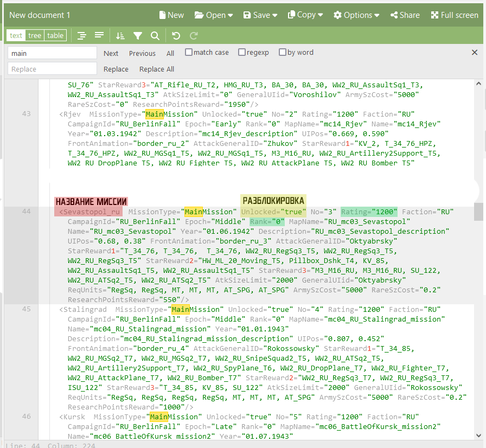This screenshot has width=486, height=448.
Task: Enable the by word checkbox
Action: coord(283,52)
